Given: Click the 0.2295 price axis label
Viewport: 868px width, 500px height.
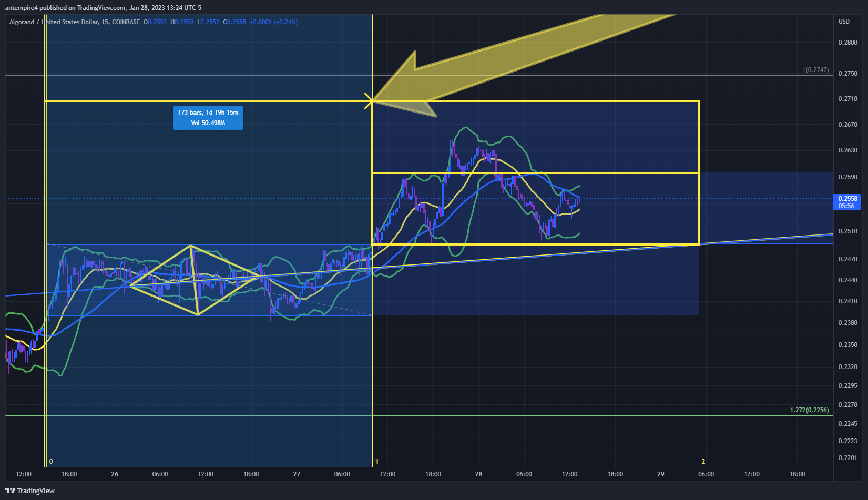Looking at the screenshot, I should tap(847, 386).
